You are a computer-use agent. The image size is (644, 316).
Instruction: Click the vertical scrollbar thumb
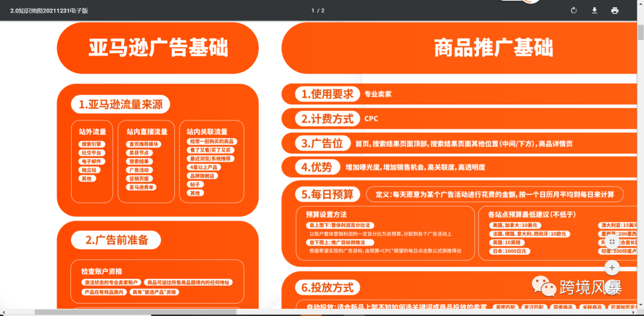640,32
